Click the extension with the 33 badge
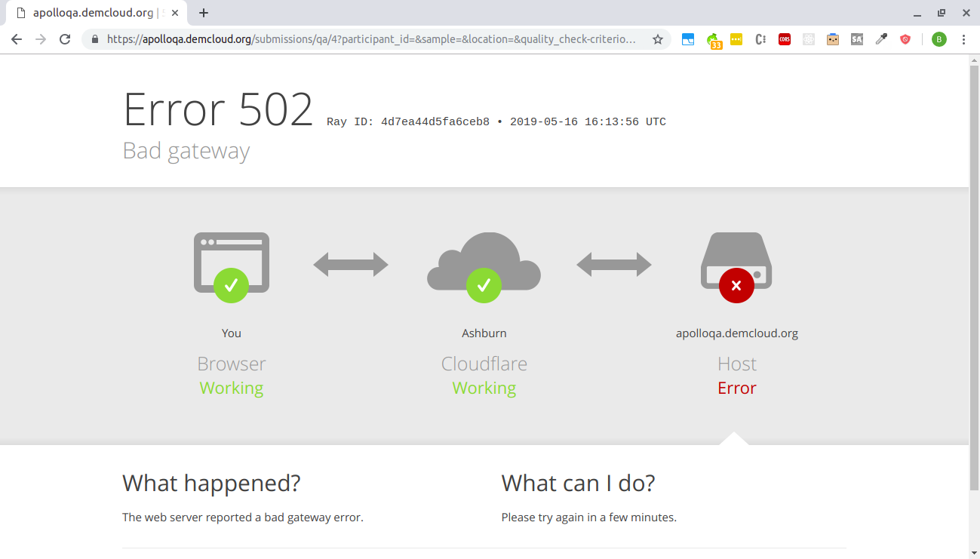Viewport: 980px width, 559px height. pyautogui.click(x=714, y=39)
